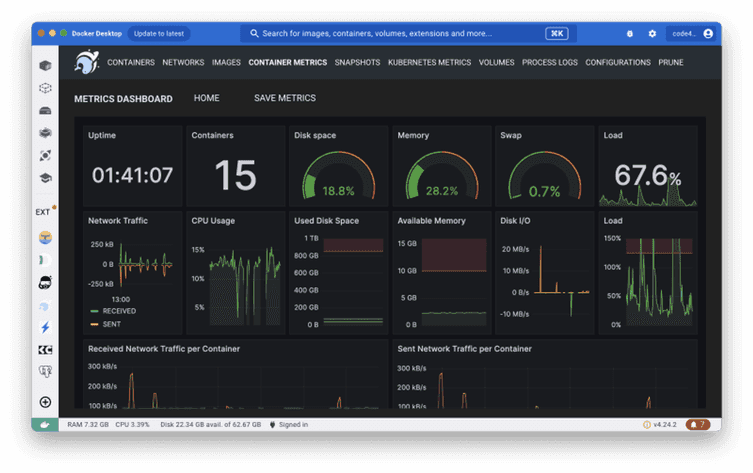View the PROCESS LOGS tab
This screenshot has height=473, width=753.
pos(550,62)
